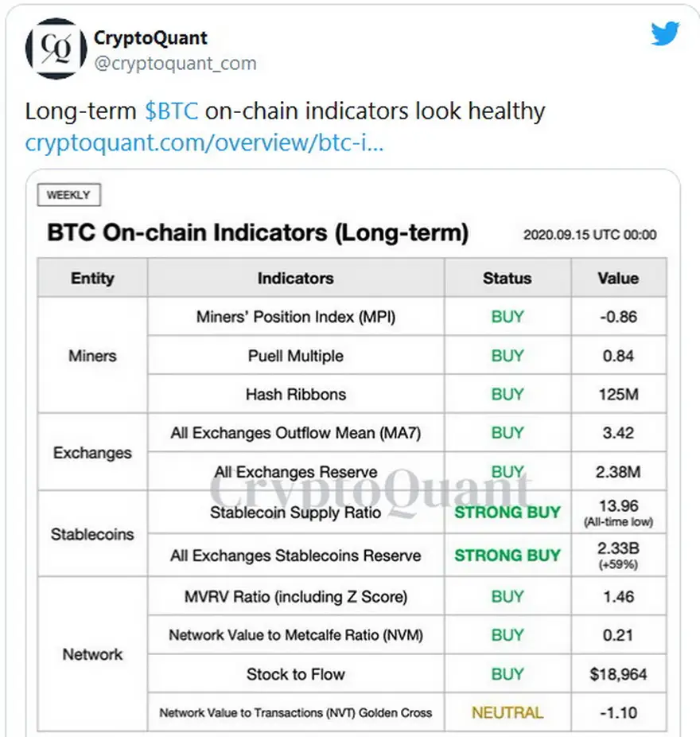The width and height of the screenshot is (700, 737).
Task: Open the CryptoQuant display name
Action: click(x=150, y=38)
